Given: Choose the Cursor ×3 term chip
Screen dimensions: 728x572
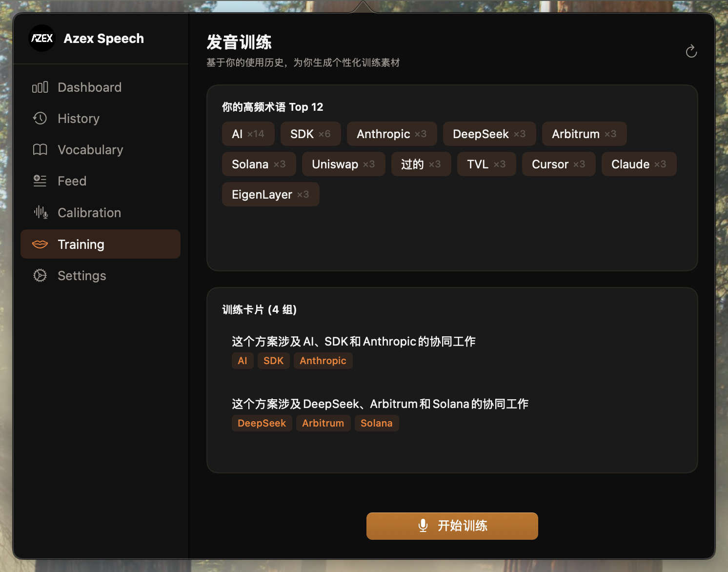Looking at the screenshot, I should click(559, 164).
